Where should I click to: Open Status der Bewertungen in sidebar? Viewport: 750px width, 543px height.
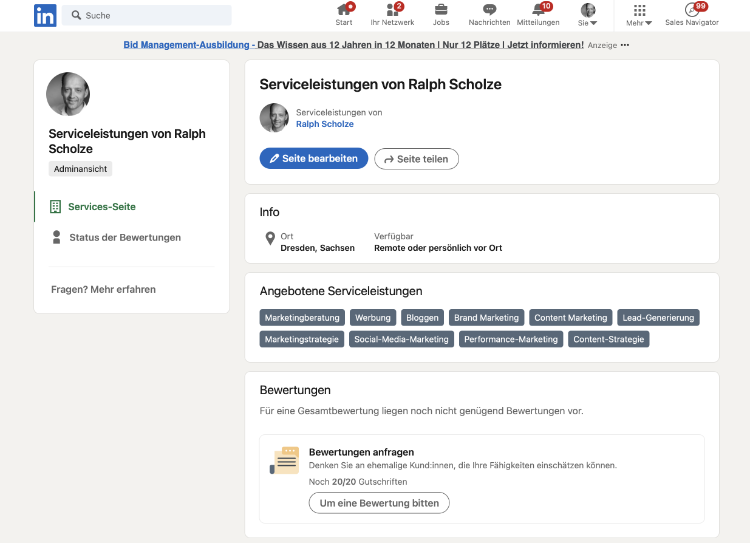124,238
